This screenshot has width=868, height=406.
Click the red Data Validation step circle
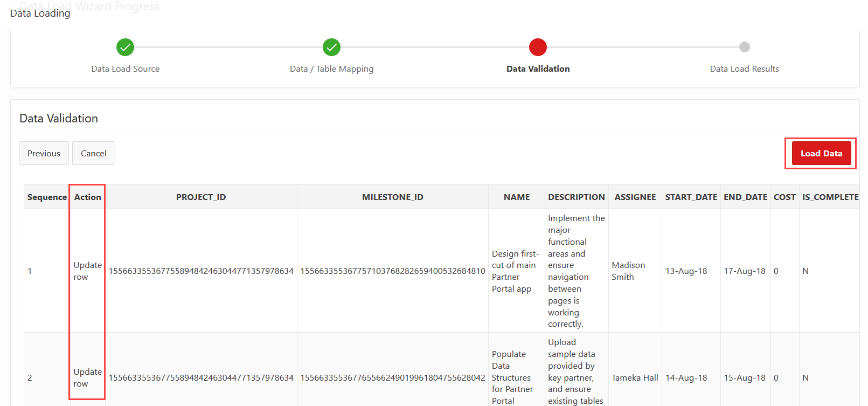tap(538, 47)
